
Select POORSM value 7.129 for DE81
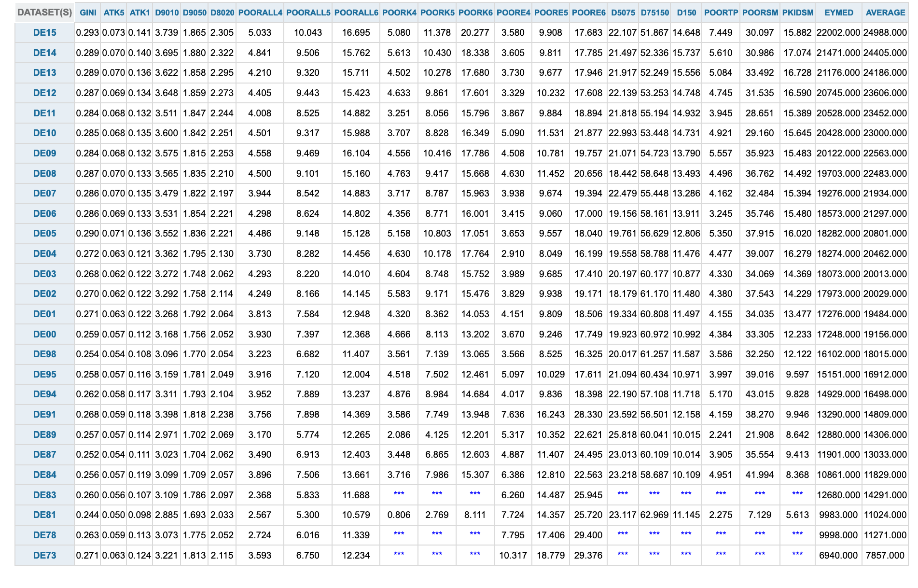click(760, 515)
